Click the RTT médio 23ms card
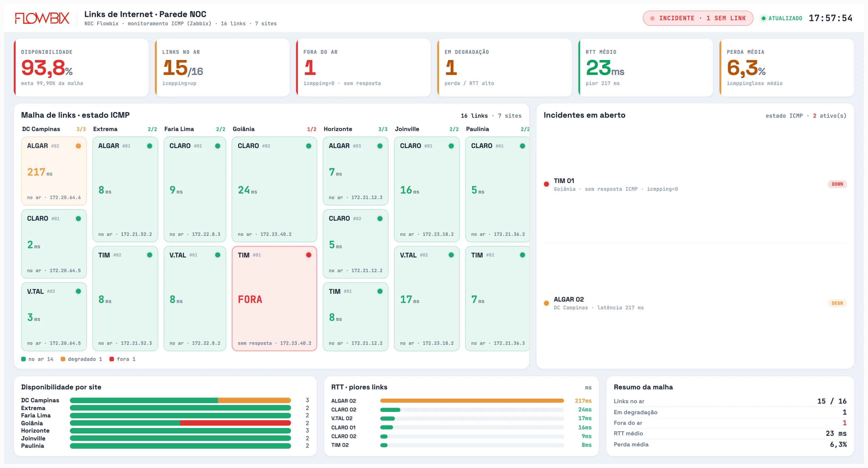The image size is (868, 468). point(646,67)
